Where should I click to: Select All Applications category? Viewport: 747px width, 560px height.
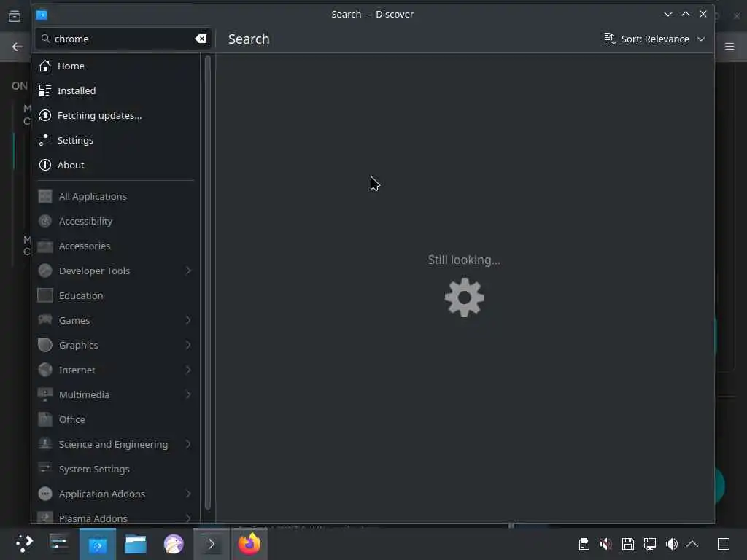click(x=116, y=196)
